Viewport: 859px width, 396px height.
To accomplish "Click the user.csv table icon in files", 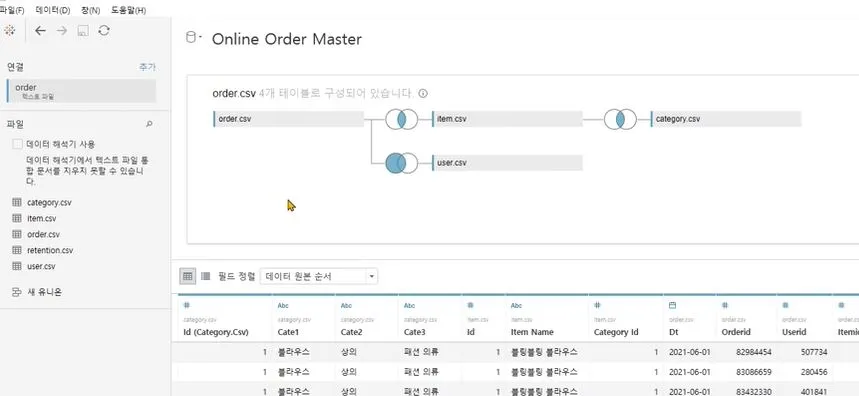I will pyautogui.click(x=17, y=266).
